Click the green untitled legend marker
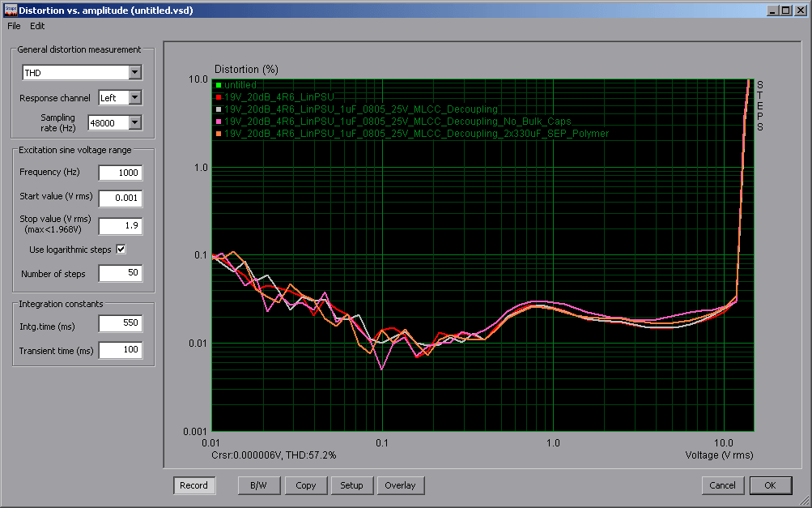812x508 pixels. click(x=219, y=85)
